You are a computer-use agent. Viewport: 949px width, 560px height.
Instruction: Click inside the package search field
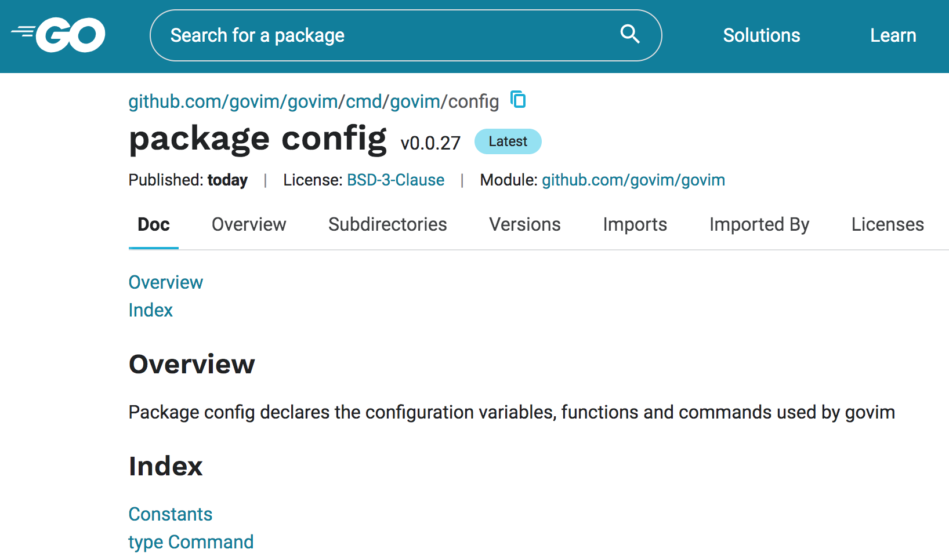[x=348, y=35]
